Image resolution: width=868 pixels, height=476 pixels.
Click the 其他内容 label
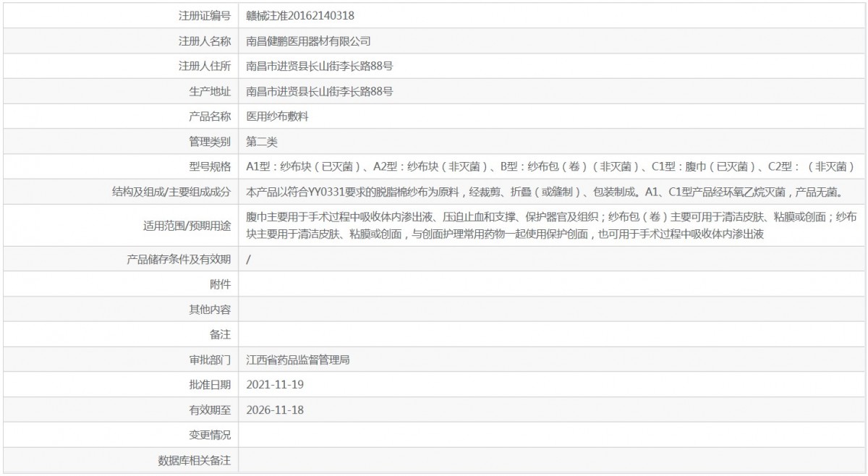(210, 310)
